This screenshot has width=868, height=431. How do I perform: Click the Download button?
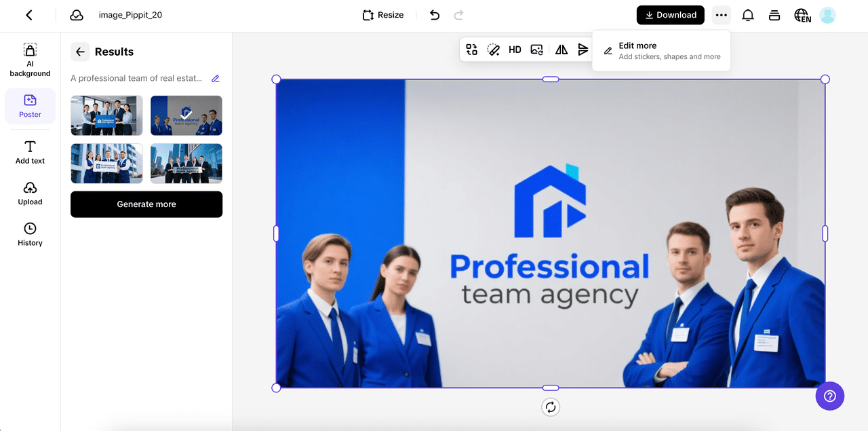(x=670, y=15)
